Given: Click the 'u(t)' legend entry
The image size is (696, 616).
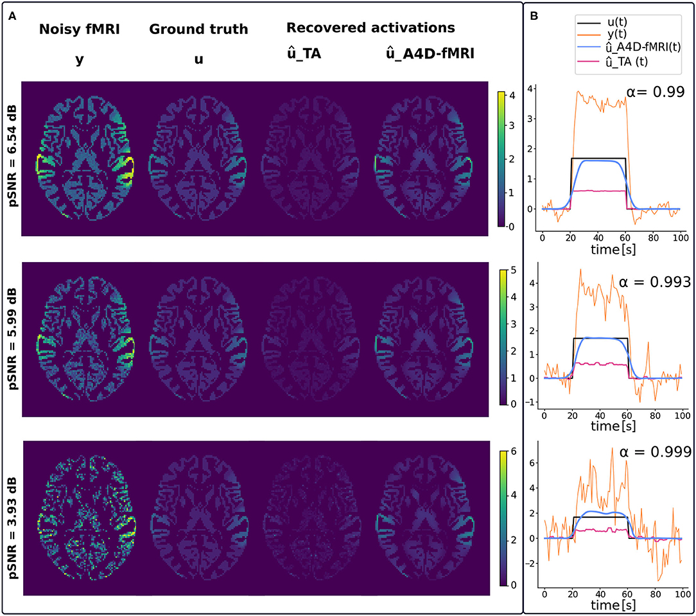Looking at the screenshot, I should 602,22.
